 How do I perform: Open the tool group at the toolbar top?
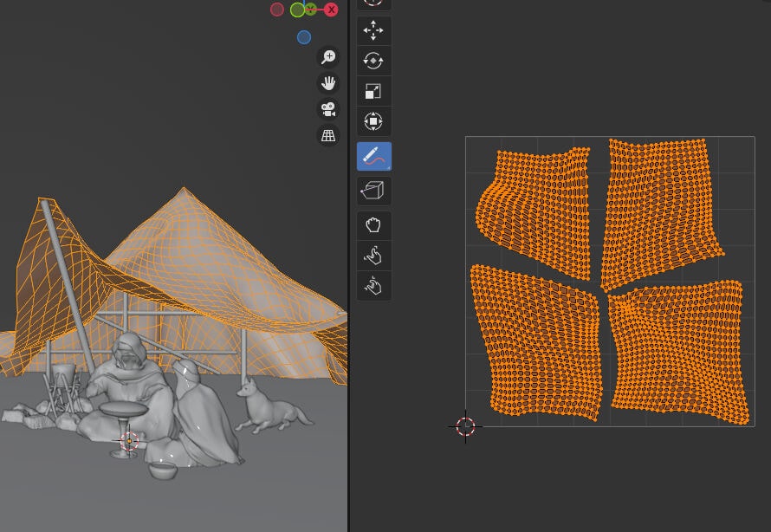tap(373, 3)
